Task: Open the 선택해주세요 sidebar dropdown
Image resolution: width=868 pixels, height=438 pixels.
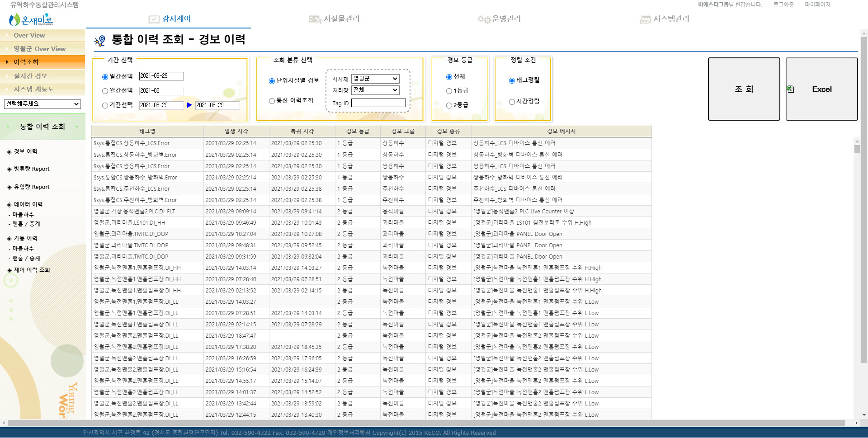Action: pyautogui.click(x=42, y=104)
